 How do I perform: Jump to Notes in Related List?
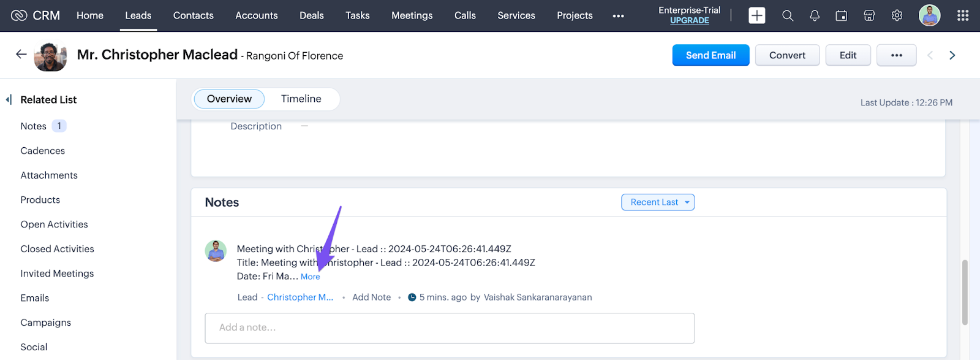[x=34, y=126]
